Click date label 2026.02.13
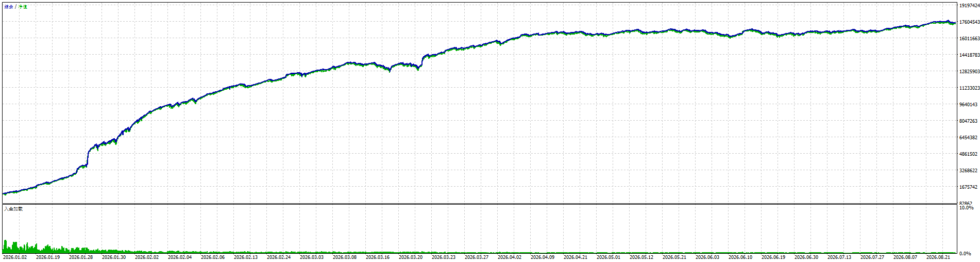Image resolution: width=980 pixels, height=262 pixels. (x=246, y=257)
